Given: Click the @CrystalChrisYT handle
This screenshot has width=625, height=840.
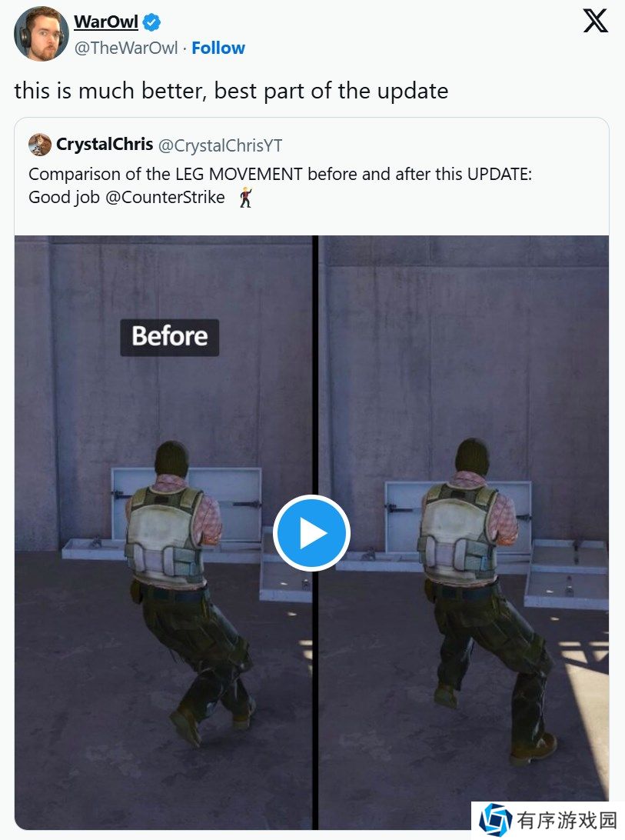Looking at the screenshot, I should click(x=220, y=145).
